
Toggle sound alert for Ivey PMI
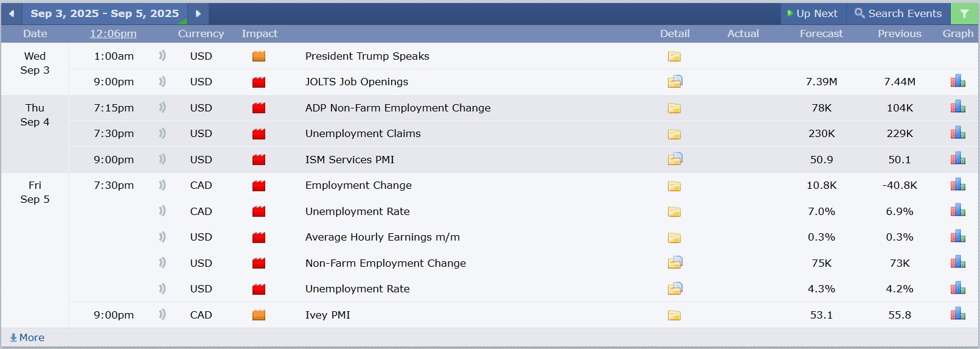pyautogui.click(x=162, y=314)
